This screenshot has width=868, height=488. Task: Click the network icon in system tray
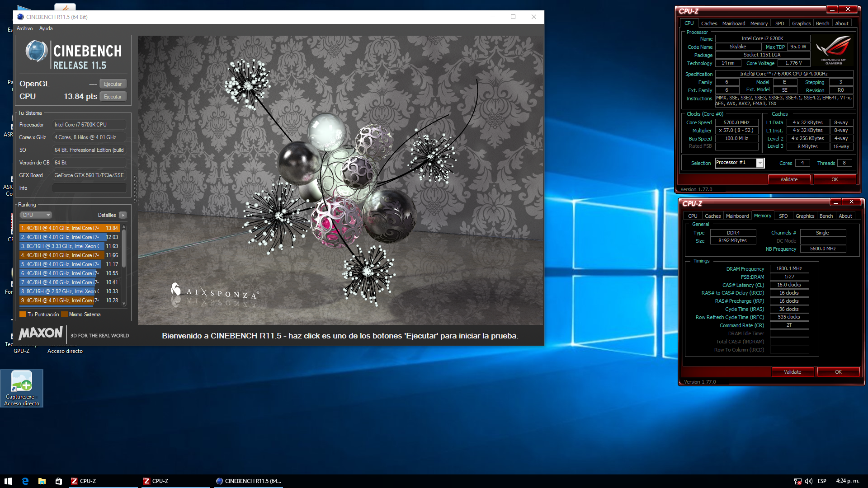pos(798,481)
